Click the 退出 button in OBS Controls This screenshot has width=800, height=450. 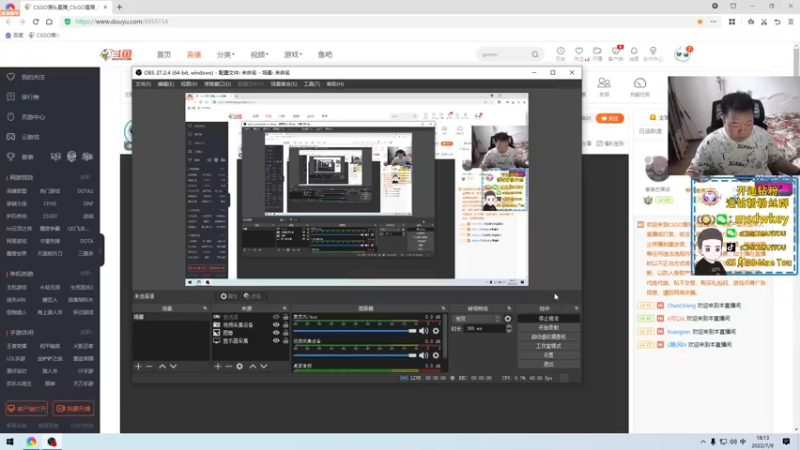coord(548,364)
